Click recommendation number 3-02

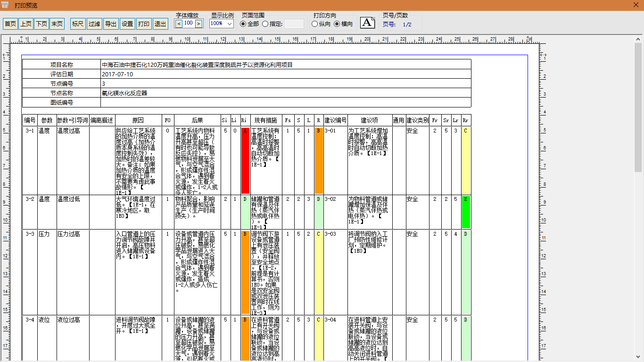[x=330, y=199]
